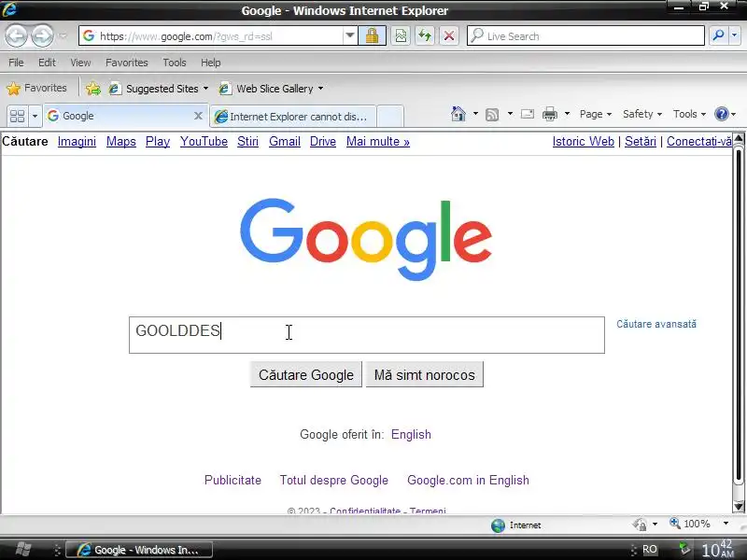Open the privacy report status icon
The image size is (747, 560).
(640, 525)
